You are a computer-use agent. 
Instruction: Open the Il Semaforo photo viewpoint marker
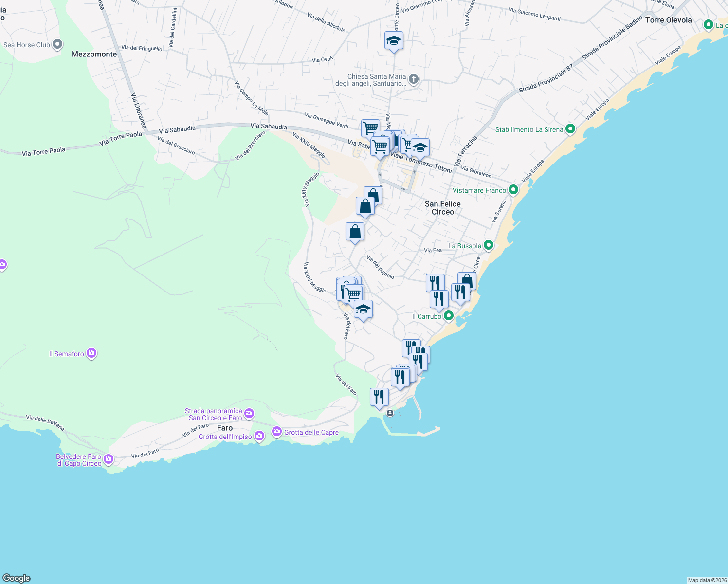[x=91, y=353]
